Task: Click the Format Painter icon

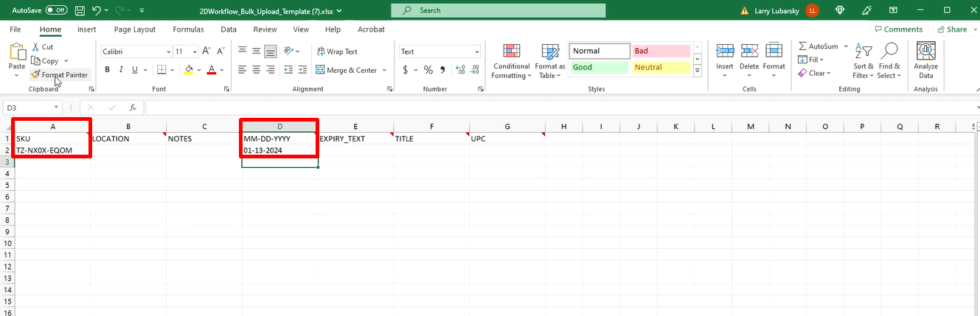Action: (36, 75)
